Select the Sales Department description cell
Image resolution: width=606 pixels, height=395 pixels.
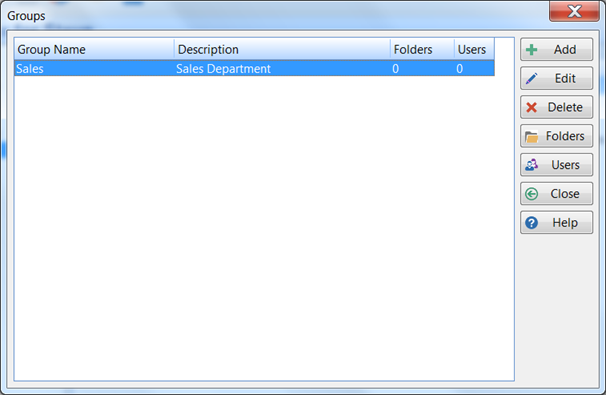[282, 69]
